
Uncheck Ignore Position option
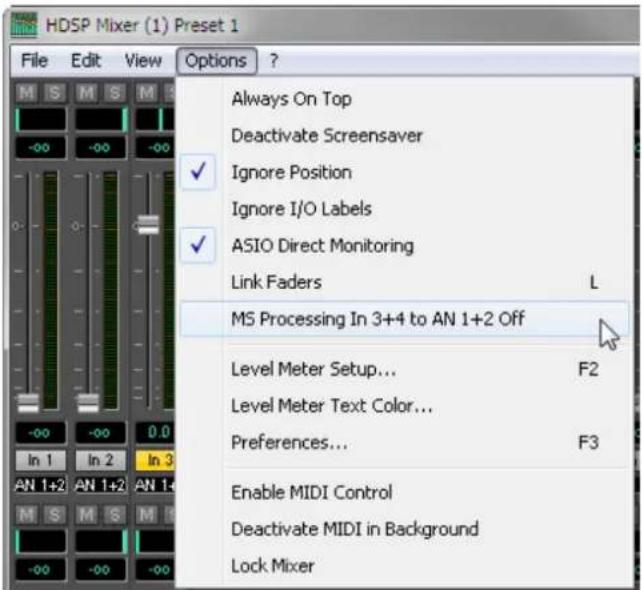pyautogui.click(x=403, y=172)
